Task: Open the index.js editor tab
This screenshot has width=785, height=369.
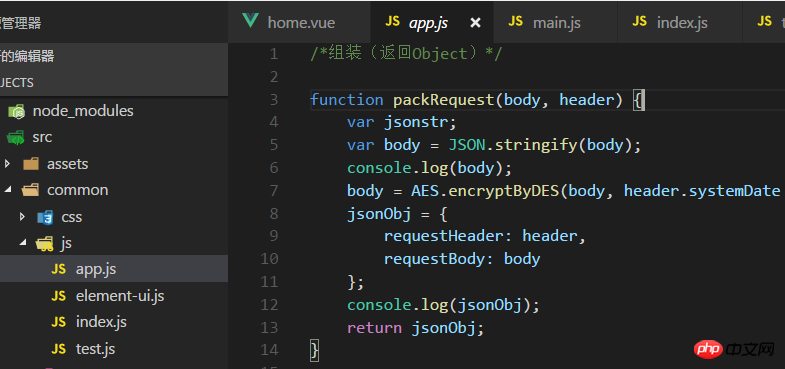Action: [x=680, y=22]
